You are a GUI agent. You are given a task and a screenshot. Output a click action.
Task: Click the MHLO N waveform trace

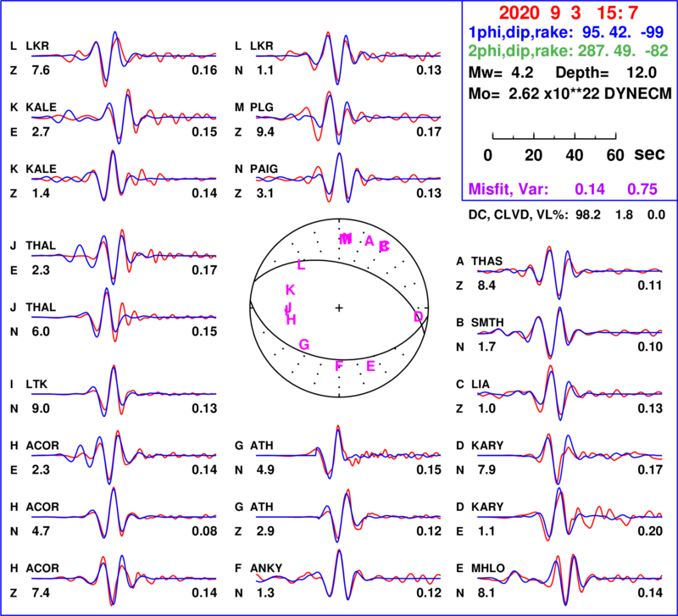coord(570,580)
